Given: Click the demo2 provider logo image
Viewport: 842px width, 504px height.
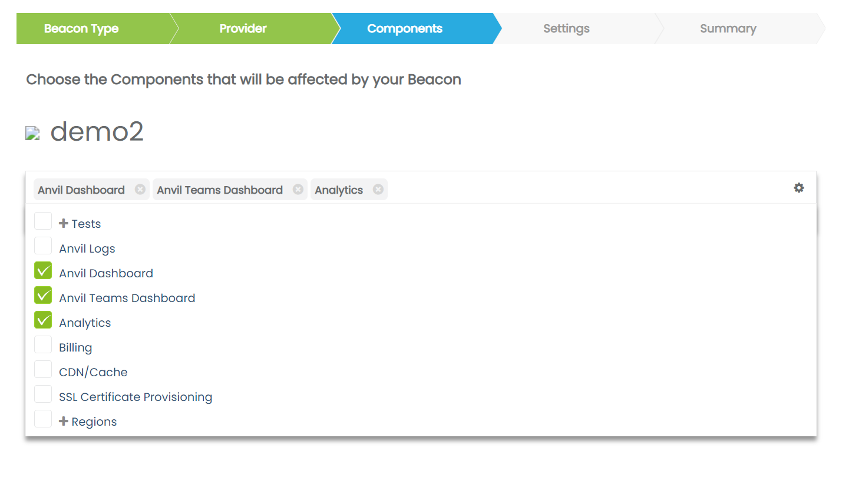Looking at the screenshot, I should pos(32,133).
